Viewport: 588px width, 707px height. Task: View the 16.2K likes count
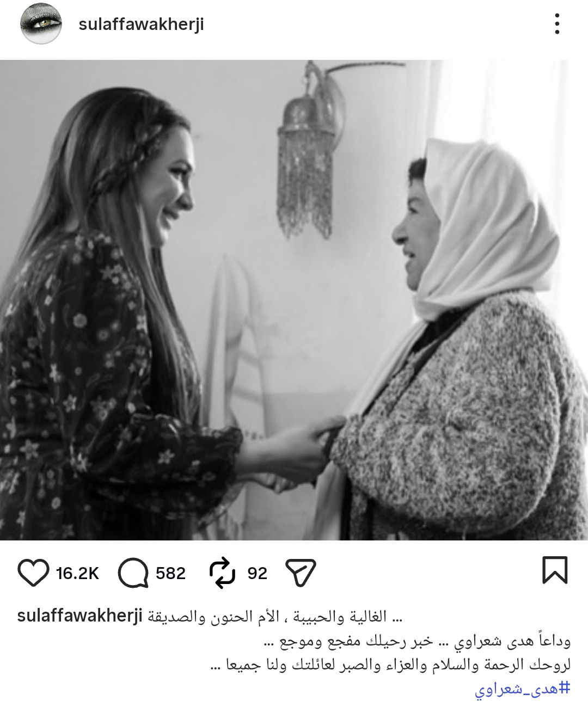77,573
